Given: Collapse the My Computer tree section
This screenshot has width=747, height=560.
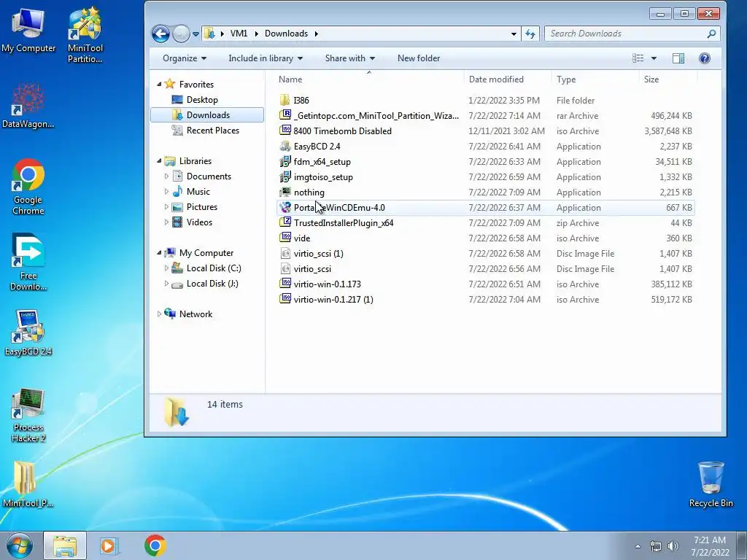Looking at the screenshot, I should tap(159, 253).
